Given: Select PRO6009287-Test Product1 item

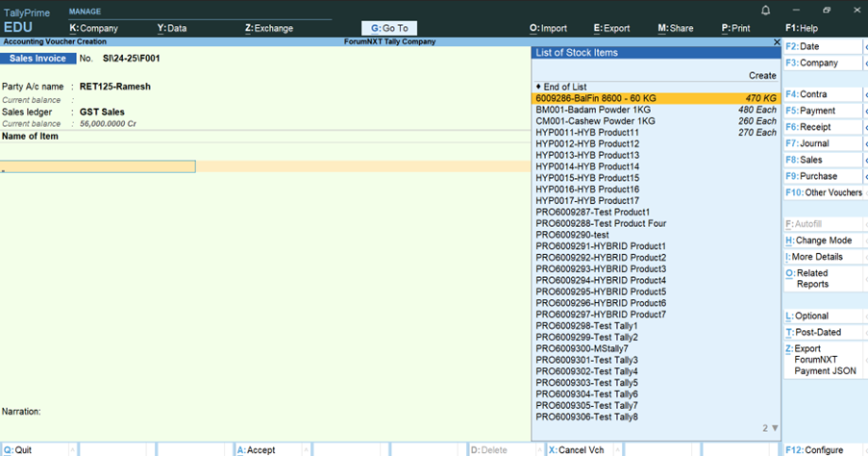Looking at the screenshot, I should click(x=656, y=212).
